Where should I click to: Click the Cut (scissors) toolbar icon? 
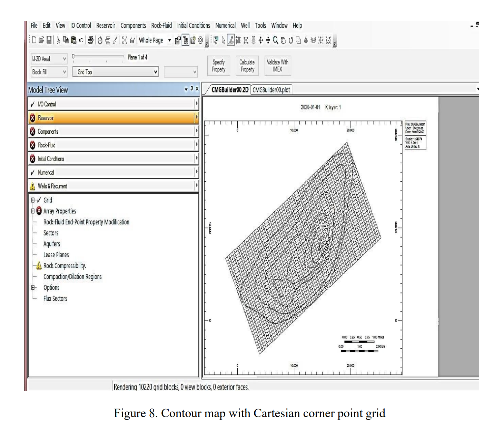click(58, 40)
